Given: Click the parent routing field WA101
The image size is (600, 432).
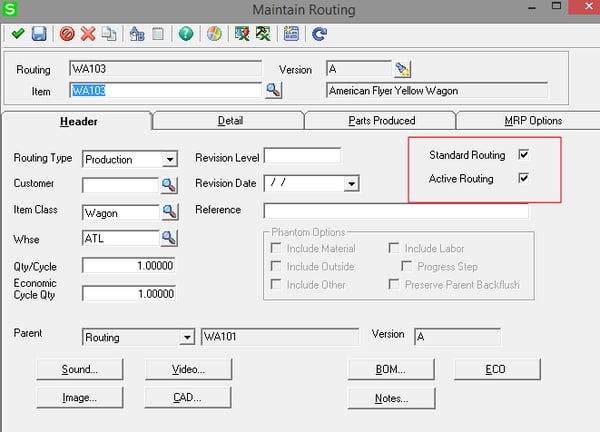Looking at the screenshot, I should 280,337.
